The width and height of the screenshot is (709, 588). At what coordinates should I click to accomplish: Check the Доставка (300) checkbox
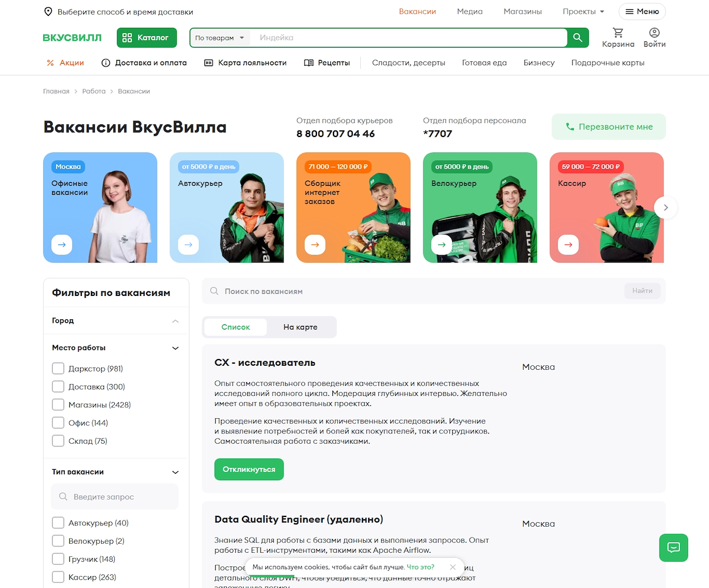(58, 387)
